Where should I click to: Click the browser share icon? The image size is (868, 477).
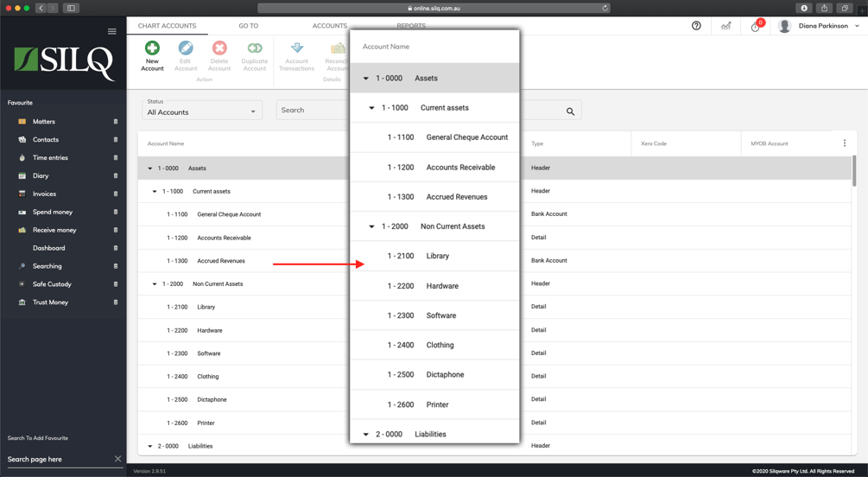824,8
